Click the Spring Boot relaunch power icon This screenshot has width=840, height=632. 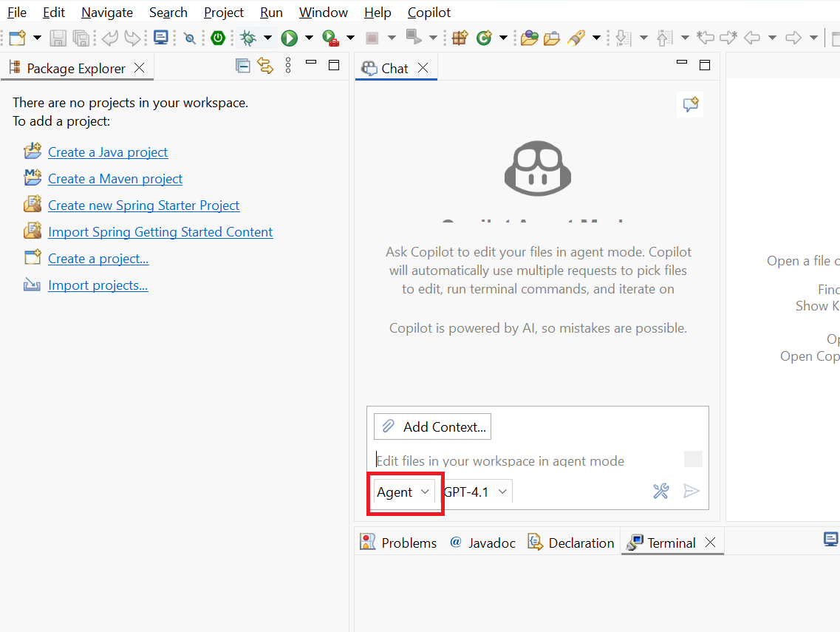(218, 38)
